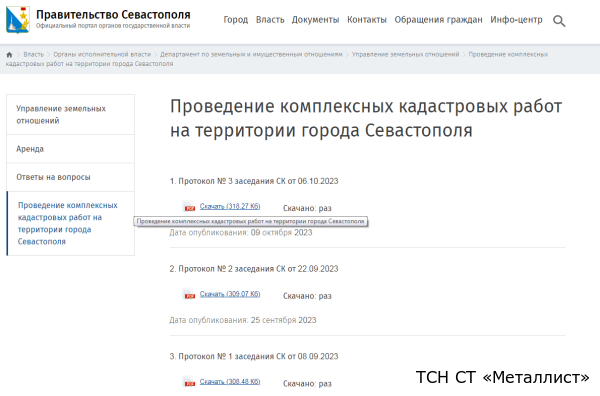600x396 pixels.
Task: Click PDF icon for Протокол № 2
Action: coord(189,294)
